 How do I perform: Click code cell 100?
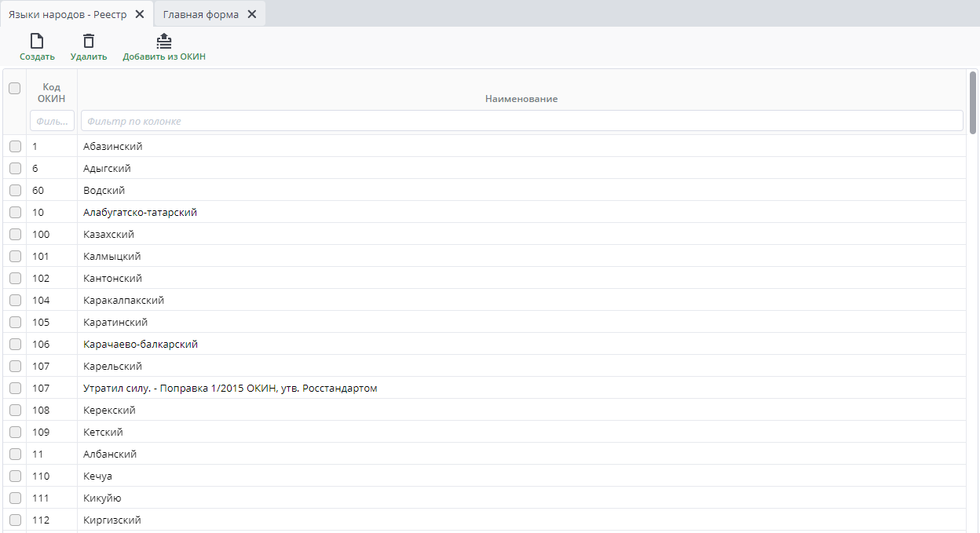coord(52,234)
